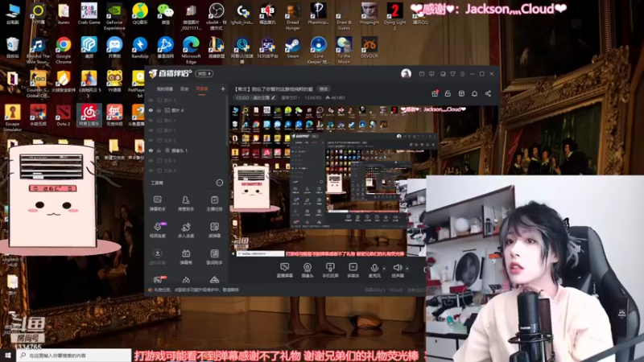Open the 主播任务 streamer tasks tool
The height and width of the screenshot is (362, 644).
point(214,204)
